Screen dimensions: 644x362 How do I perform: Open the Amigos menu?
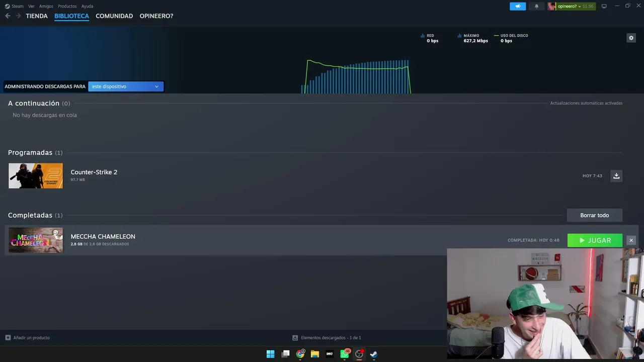click(46, 6)
